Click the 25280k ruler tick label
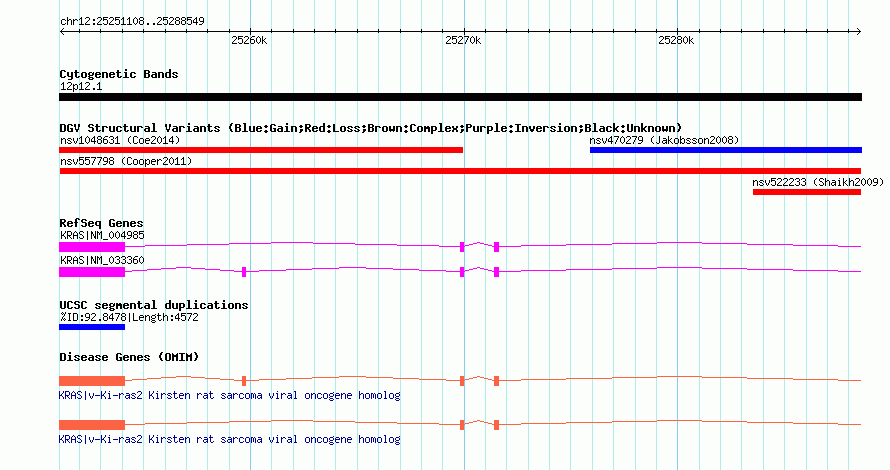The image size is (890, 470). click(676, 40)
